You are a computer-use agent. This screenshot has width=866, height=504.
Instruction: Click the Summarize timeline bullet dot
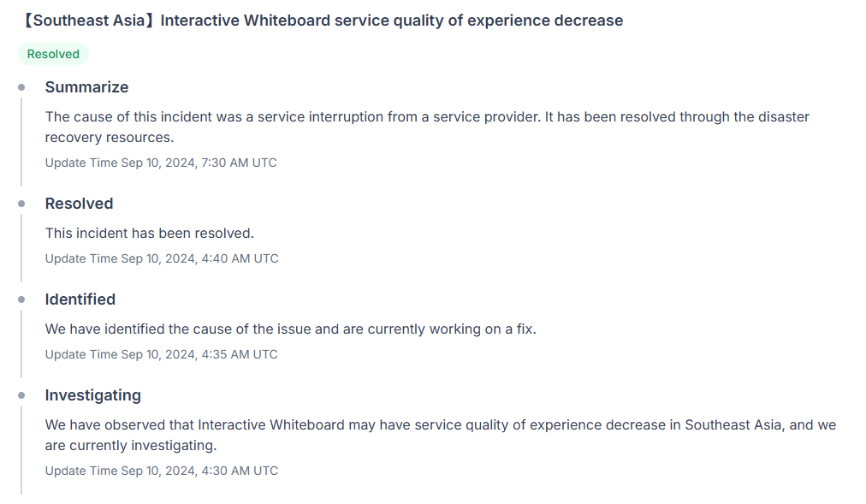(21, 87)
